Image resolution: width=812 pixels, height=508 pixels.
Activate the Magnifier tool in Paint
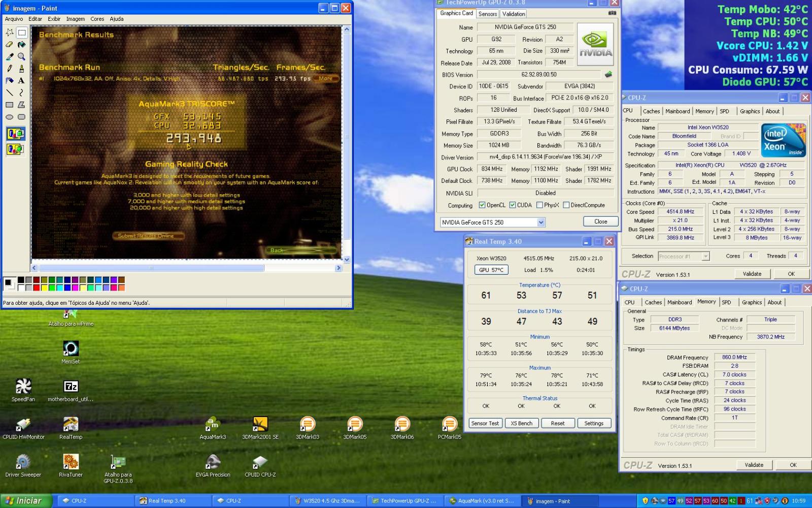click(x=21, y=56)
